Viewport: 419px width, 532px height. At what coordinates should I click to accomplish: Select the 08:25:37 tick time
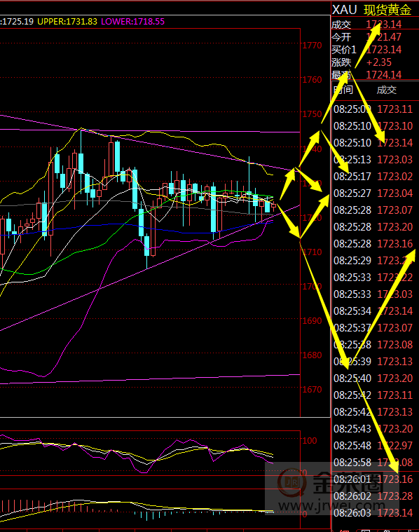tap(352, 328)
